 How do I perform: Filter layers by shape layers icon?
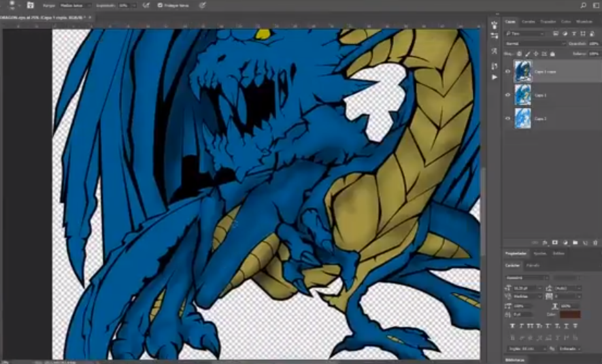click(x=583, y=34)
